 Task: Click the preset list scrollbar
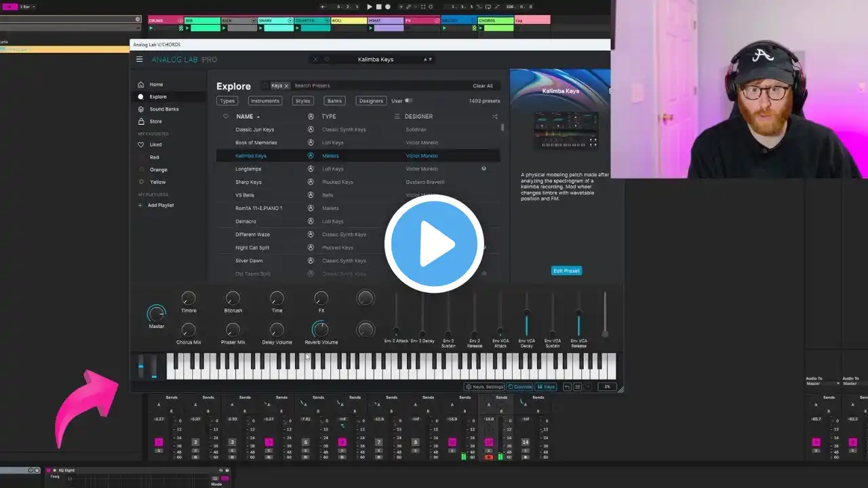[502, 127]
